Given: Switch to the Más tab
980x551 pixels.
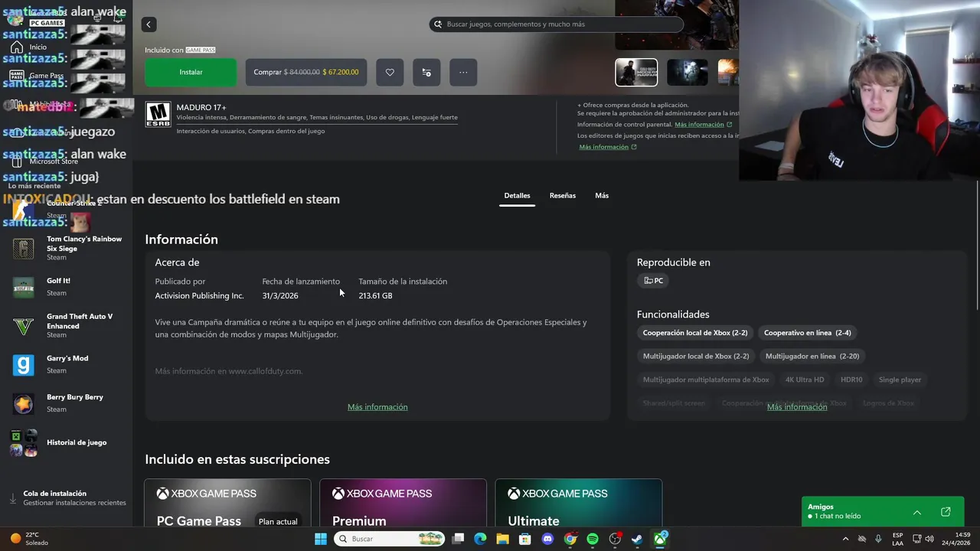Looking at the screenshot, I should [x=602, y=196].
